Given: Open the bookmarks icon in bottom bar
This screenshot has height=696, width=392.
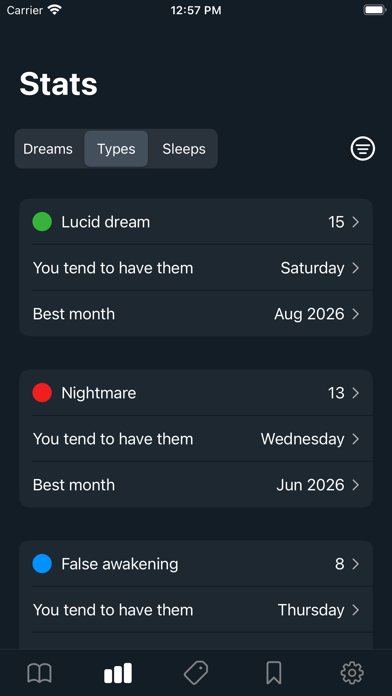Looking at the screenshot, I should point(274,673).
